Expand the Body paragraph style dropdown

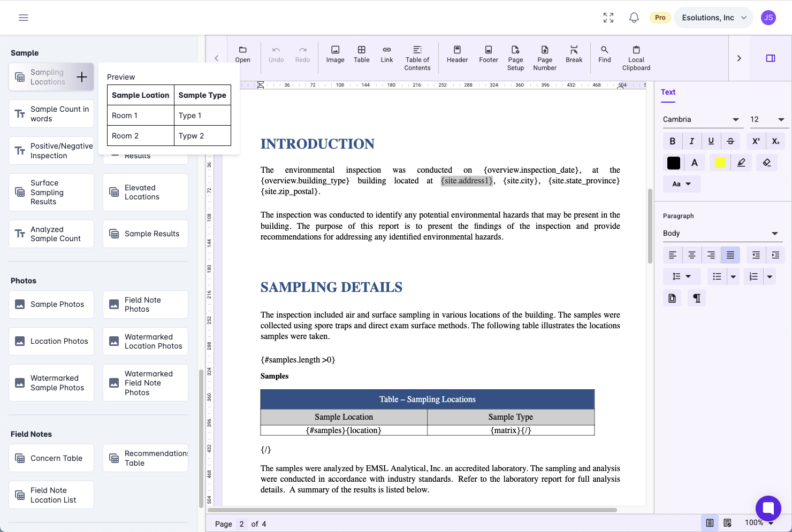[720, 233]
